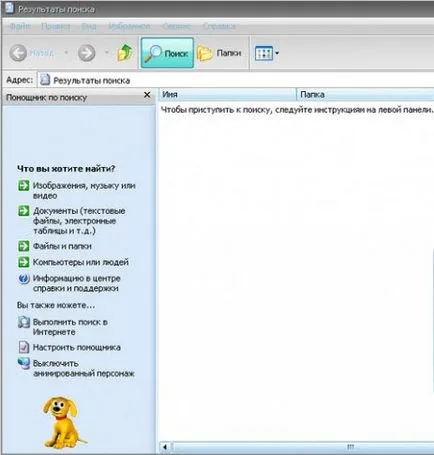
Task: Click the address bar Результаты поиска field
Action: click(236, 80)
